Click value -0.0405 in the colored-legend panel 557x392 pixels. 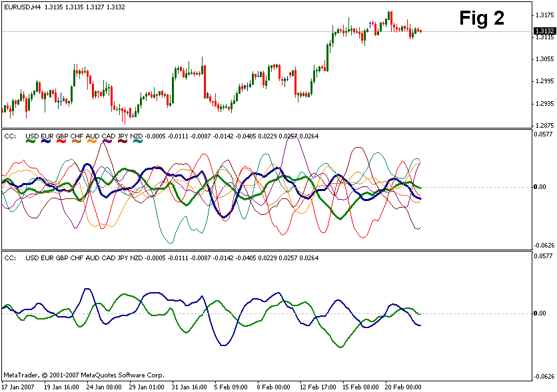tap(246, 136)
